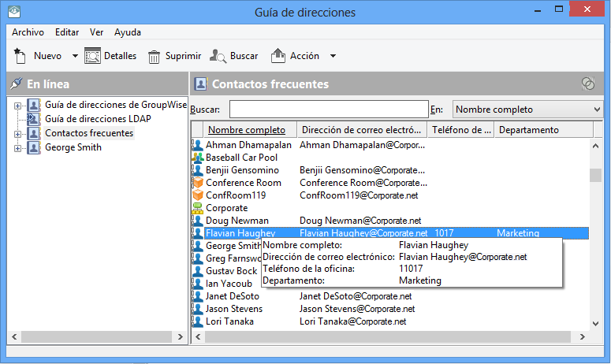
Task: Open the dropdown arrow beside Nuevo
Action: coord(75,56)
